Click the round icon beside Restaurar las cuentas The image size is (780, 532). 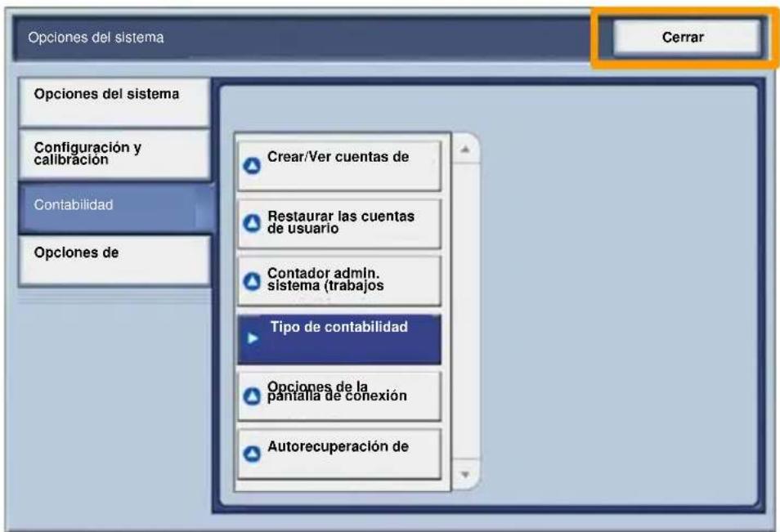(252, 223)
